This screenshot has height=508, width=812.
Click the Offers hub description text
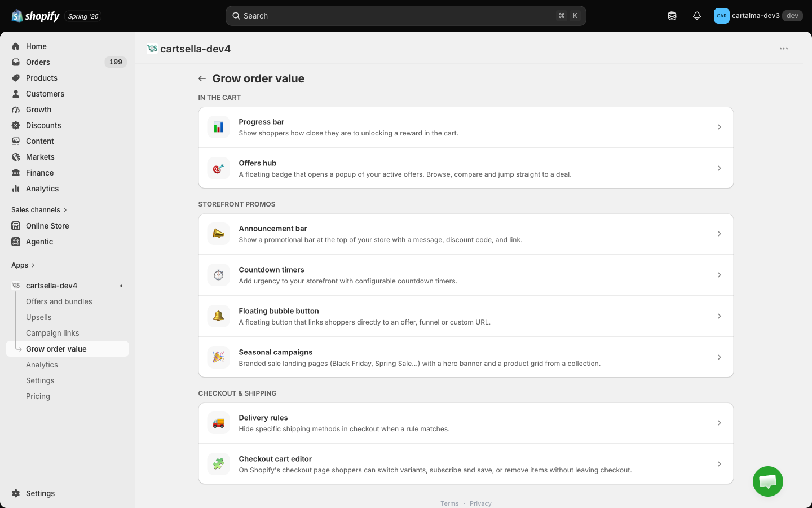pos(405,174)
